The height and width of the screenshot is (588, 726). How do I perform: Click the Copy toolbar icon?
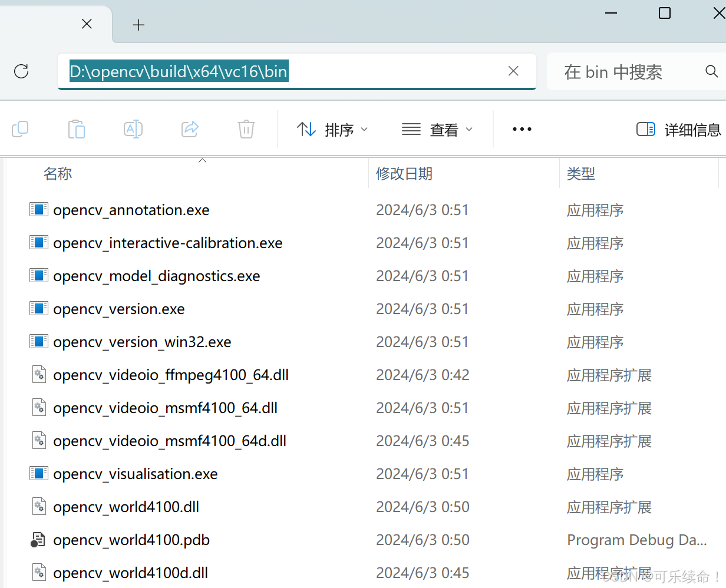20,129
